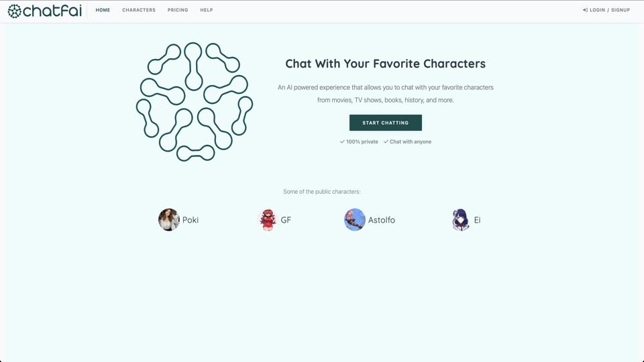
Task: Open the Help nav item
Action: pyautogui.click(x=207, y=11)
